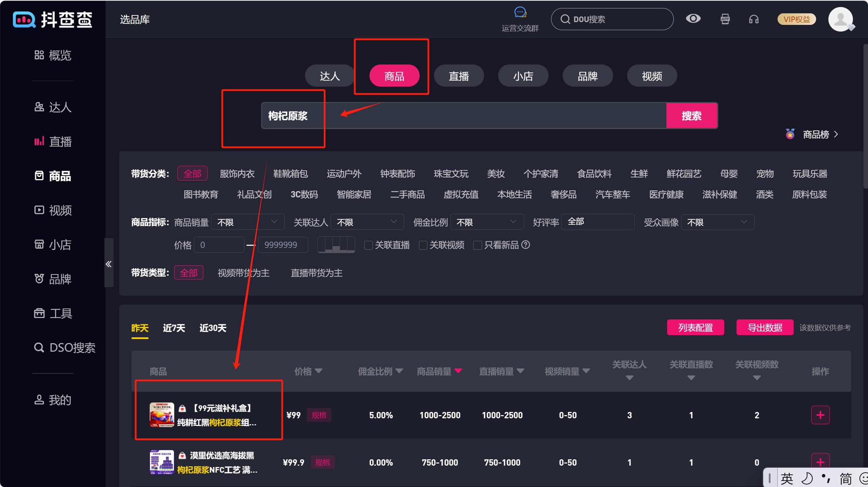The height and width of the screenshot is (487, 868).
Task: Switch to the 品牌 search tab
Action: click(588, 75)
